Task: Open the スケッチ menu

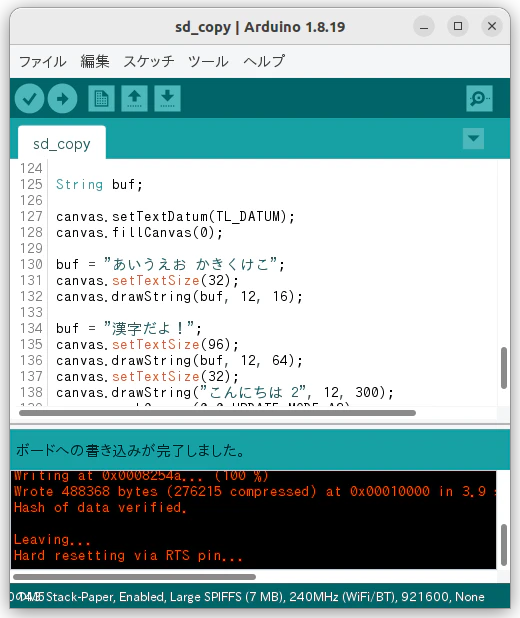Action: (149, 61)
